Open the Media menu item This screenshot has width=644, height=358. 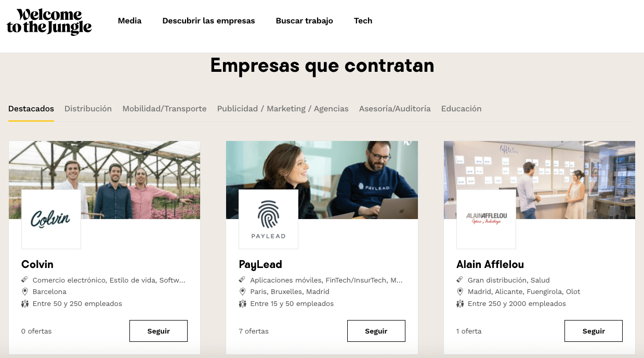coord(129,21)
